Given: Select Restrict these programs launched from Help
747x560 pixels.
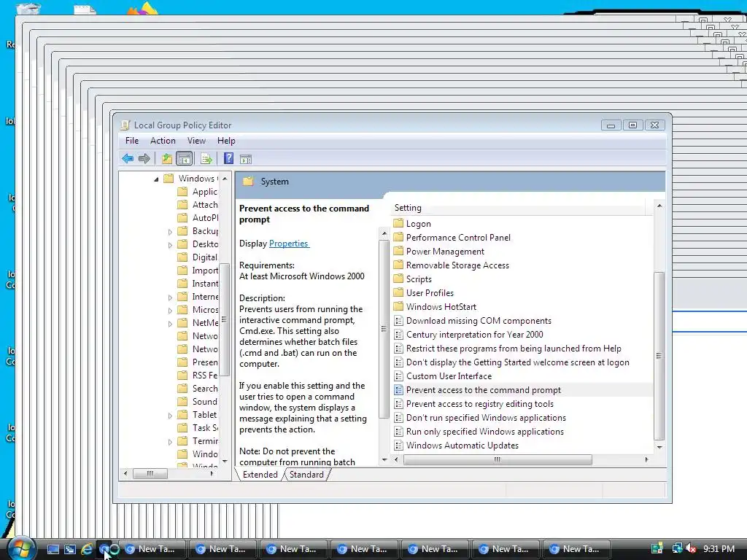Looking at the screenshot, I should 508,349.
